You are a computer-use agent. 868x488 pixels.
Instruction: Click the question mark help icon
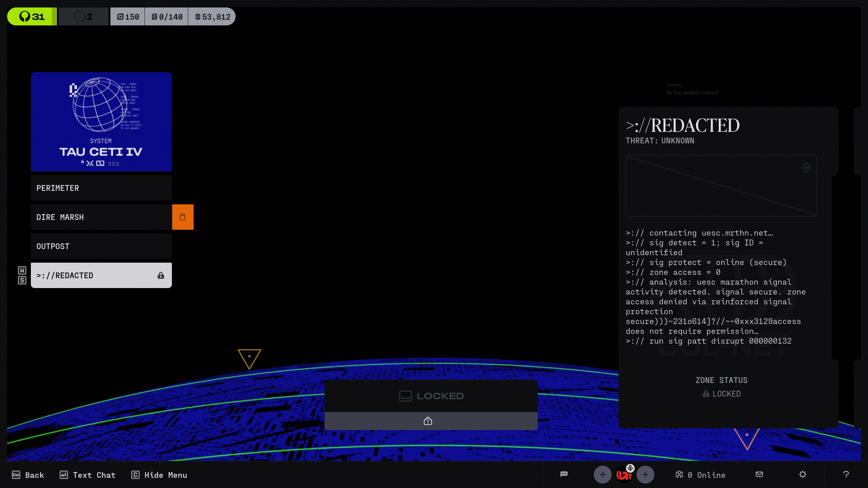click(846, 474)
